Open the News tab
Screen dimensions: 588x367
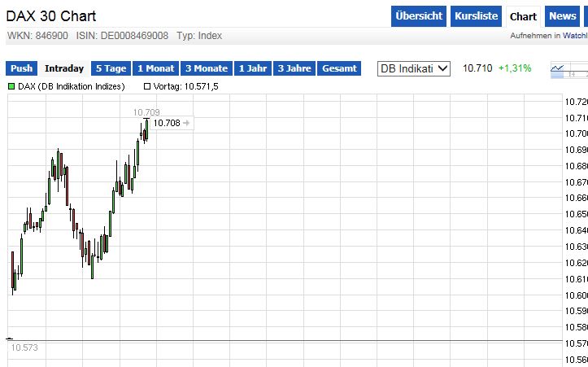(562, 16)
